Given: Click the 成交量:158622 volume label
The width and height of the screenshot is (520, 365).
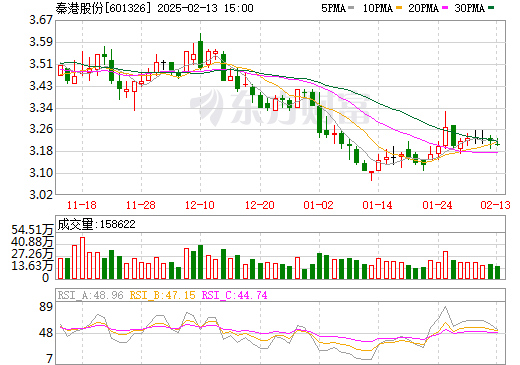Looking at the screenshot, I should (96, 224).
